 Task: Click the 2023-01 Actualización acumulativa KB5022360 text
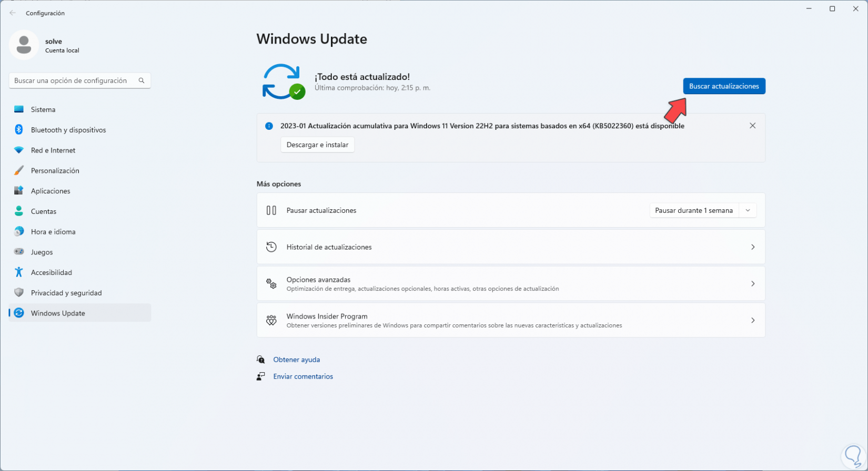(x=482, y=126)
